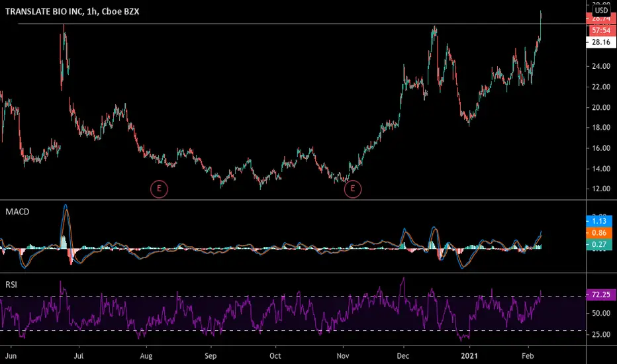Click the 2021 time axis label

(469, 356)
